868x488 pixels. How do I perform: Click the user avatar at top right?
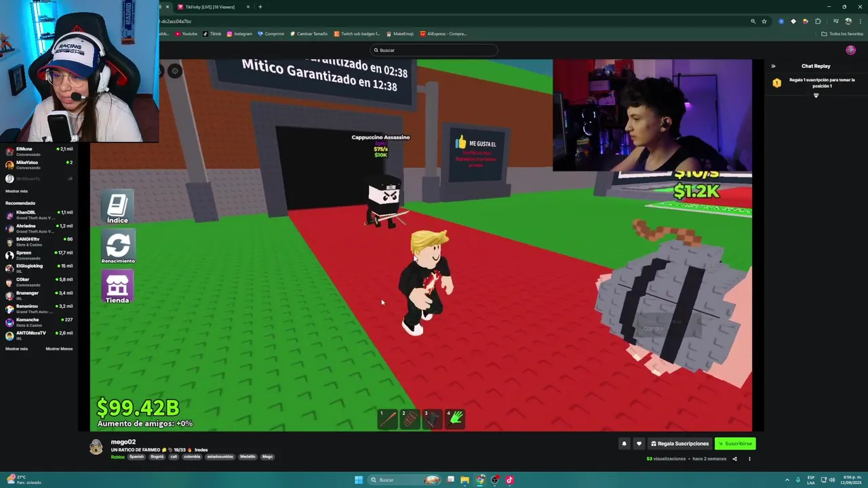click(x=850, y=50)
